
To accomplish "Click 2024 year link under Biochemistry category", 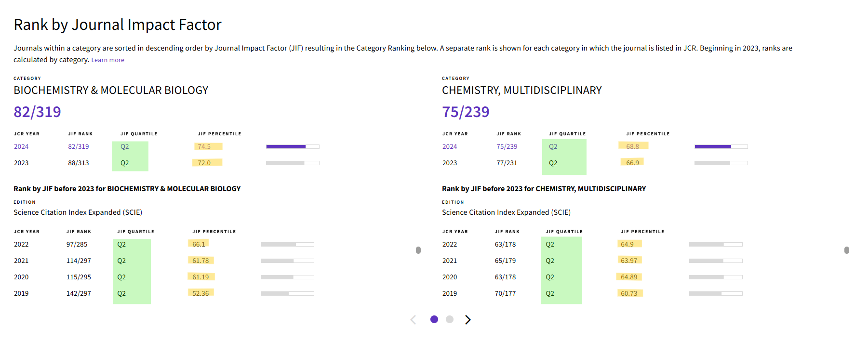I will point(21,147).
